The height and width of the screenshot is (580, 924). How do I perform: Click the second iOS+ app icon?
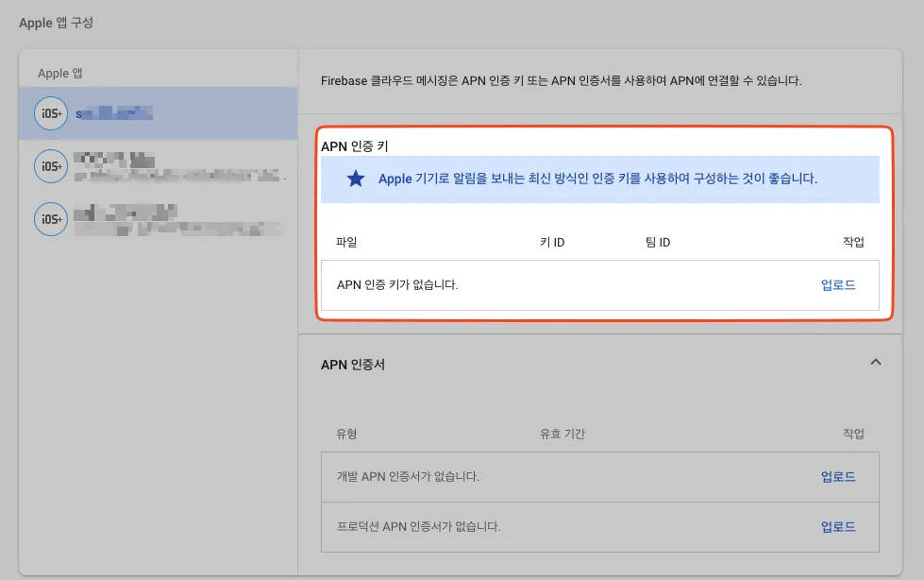click(x=51, y=166)
